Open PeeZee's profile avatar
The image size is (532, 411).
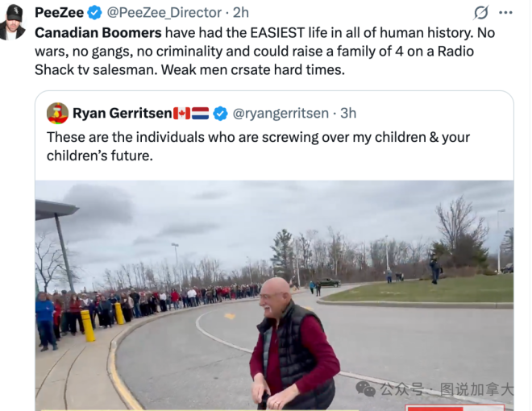pyautogui.click(x=13, y=22)
